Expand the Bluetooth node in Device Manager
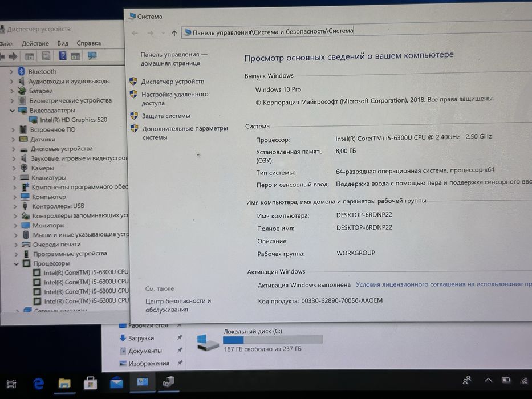 click(x=11, y=72)
